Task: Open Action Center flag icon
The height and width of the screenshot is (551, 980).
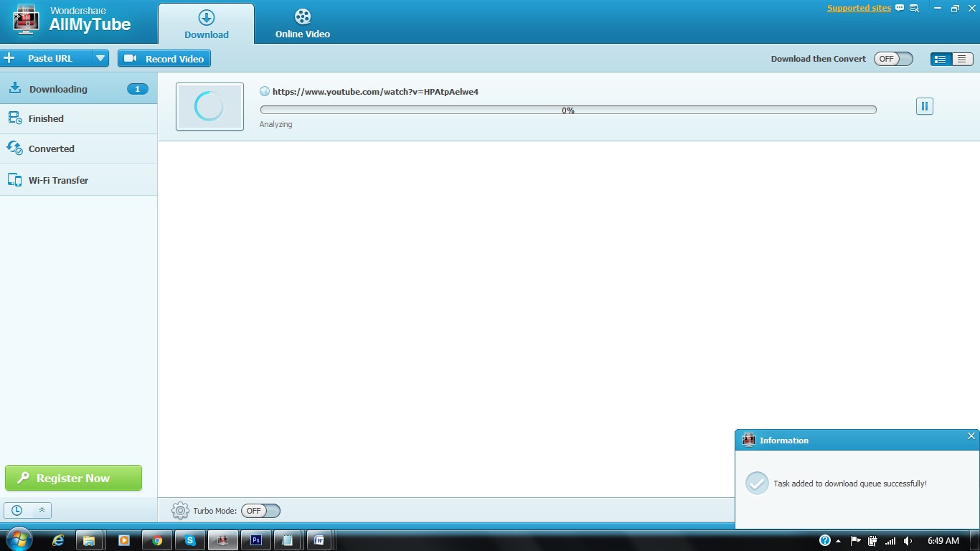Action: pos(856,540)
